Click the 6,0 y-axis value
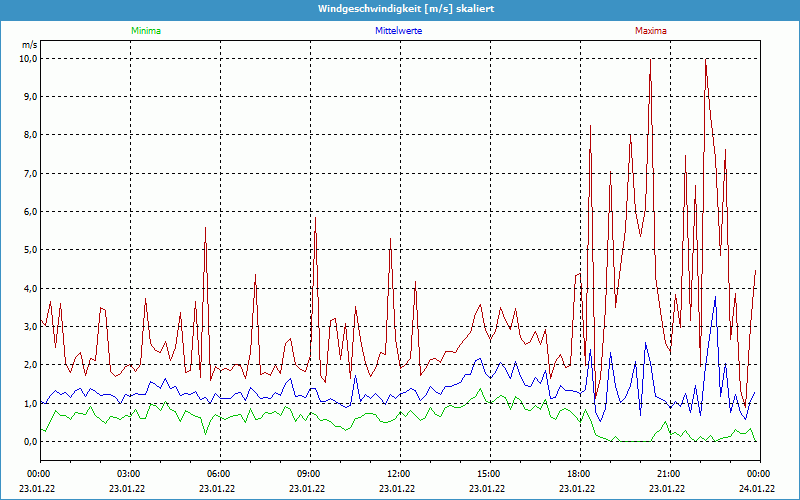The width and height of the screenshot is (800, 500). click(31, 212)
